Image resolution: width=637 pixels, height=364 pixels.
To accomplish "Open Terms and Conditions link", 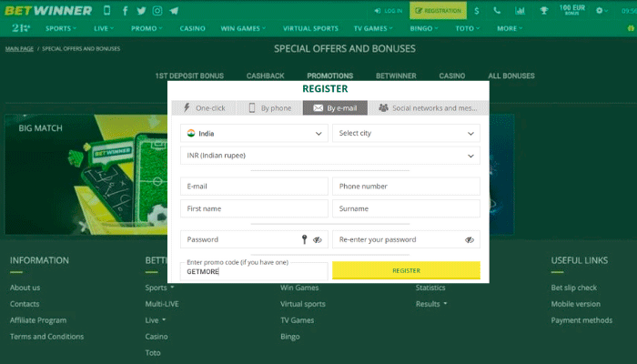I will click(x=46, y=337).
